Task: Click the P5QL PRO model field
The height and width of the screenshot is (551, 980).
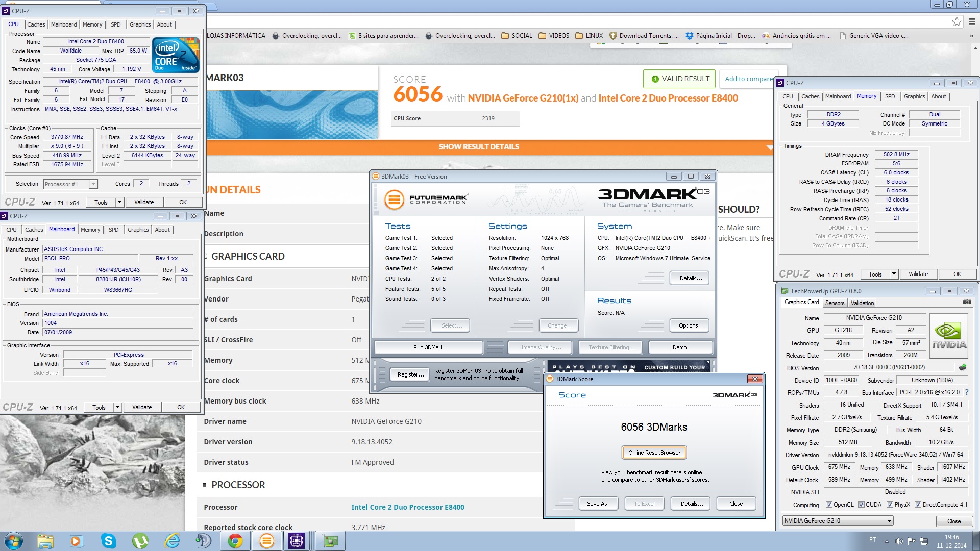Action: pos(90,258)
